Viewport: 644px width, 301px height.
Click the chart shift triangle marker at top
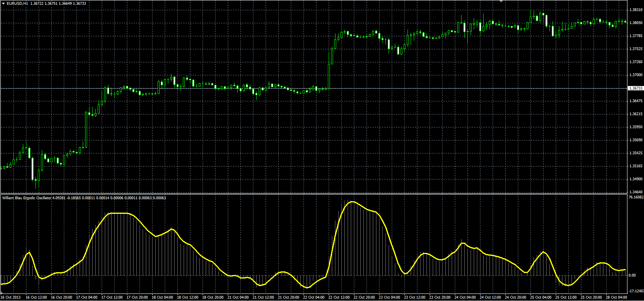click(501, 1)
